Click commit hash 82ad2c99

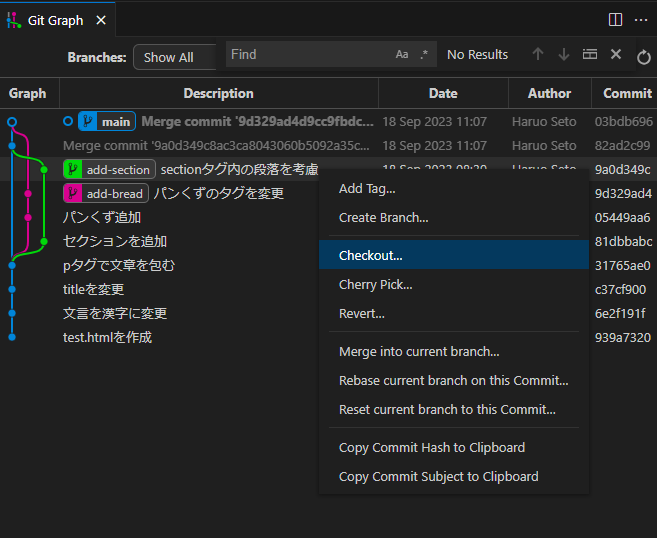(x=622, y=145)
